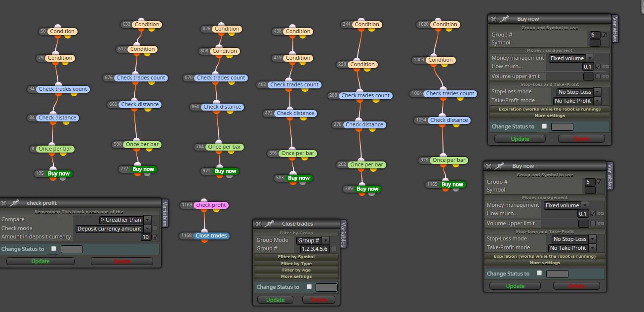Screen dimensions: 644x312
Task: Select Once per bar block 590
Action: coord(142,144)
